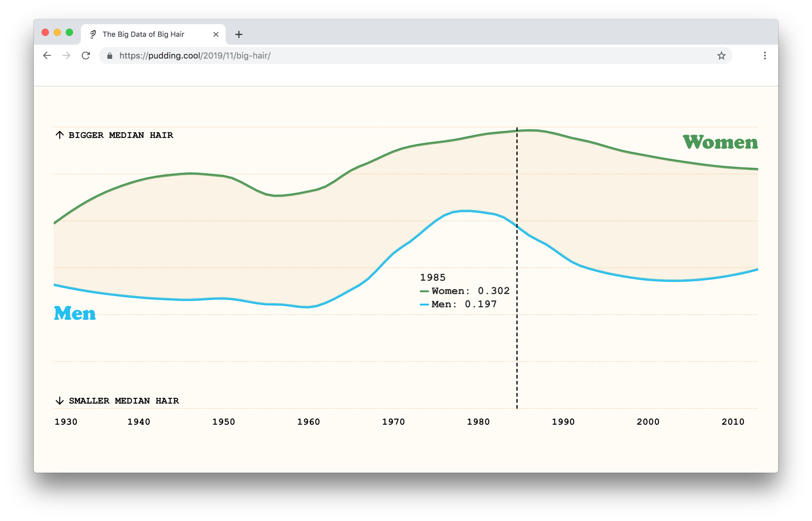The image size is (812, 521).
Task: Go back using the browser back arrow
Action: pos(47,56)
